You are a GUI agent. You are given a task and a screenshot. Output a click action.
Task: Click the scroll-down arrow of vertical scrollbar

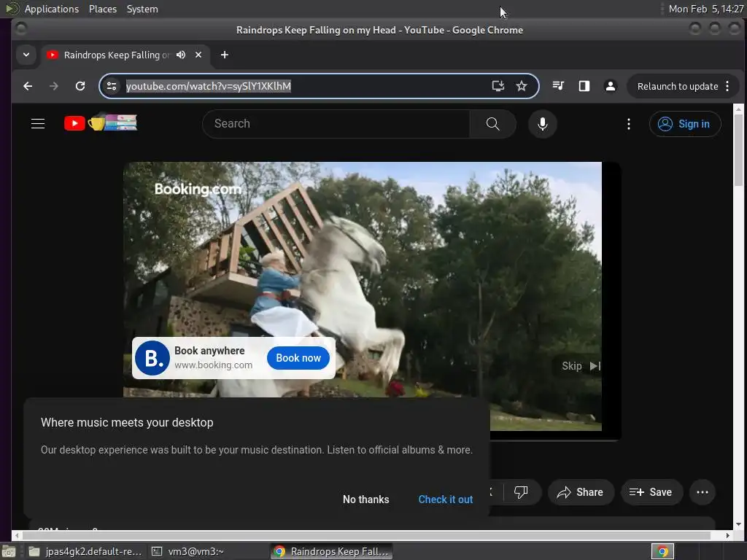pos(738,524)
